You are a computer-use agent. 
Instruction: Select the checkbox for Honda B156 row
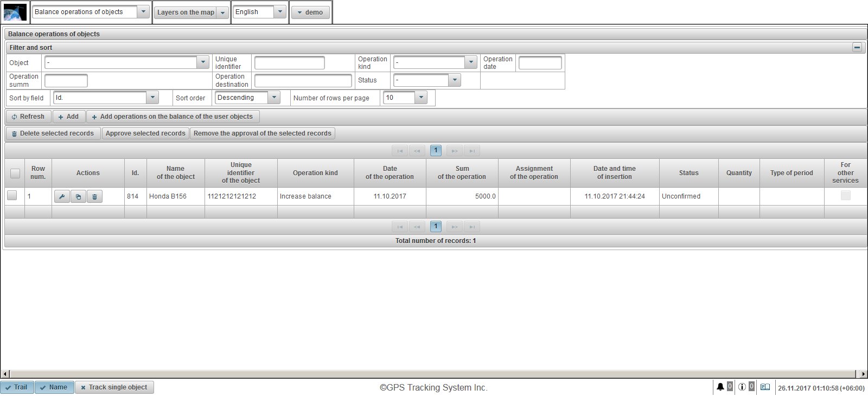tap(12, 196)
